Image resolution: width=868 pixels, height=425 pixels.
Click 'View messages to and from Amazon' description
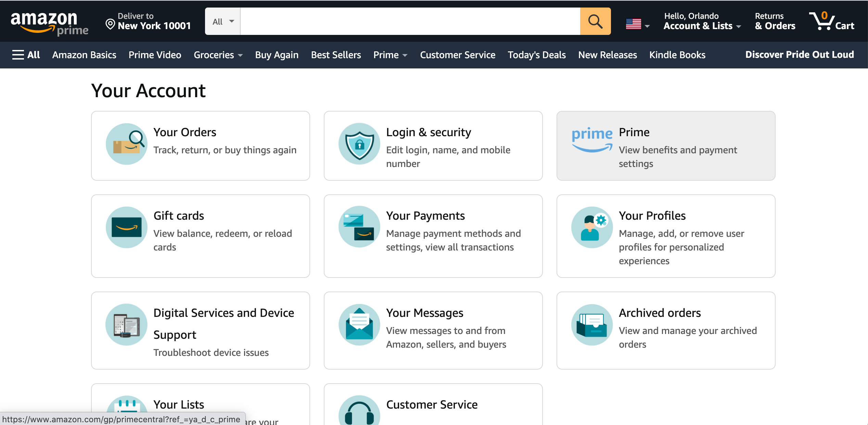tap(446, 337)
